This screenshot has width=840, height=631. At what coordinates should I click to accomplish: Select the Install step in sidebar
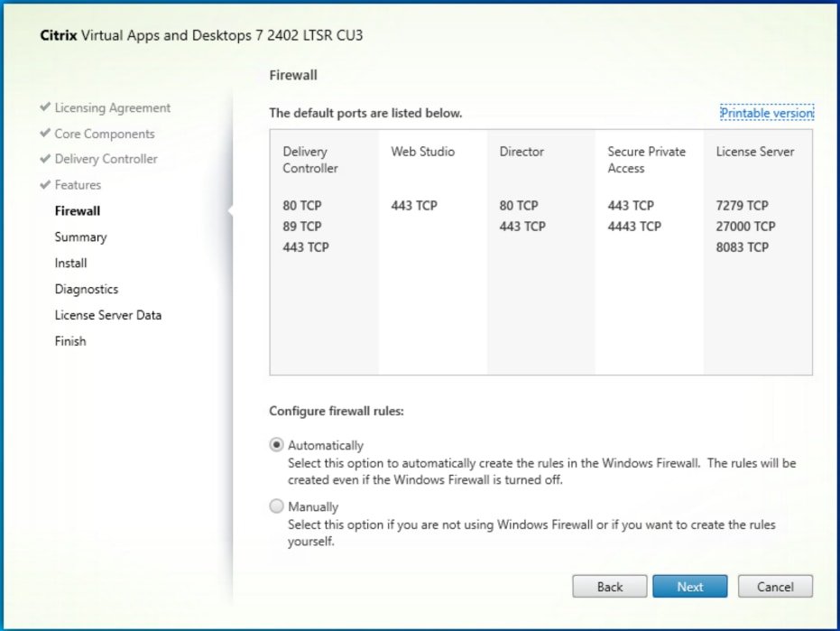[x=70, y=263]
